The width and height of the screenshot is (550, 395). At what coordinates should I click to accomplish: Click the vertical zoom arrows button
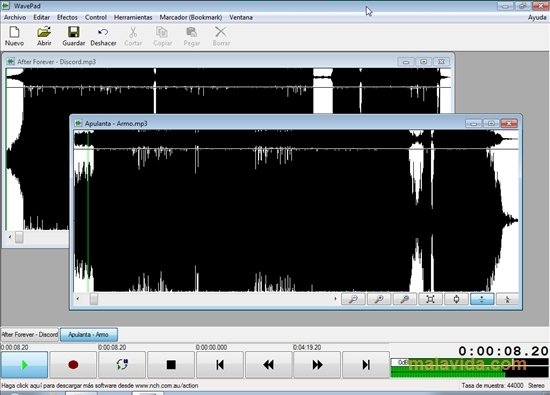pos(456,299)
